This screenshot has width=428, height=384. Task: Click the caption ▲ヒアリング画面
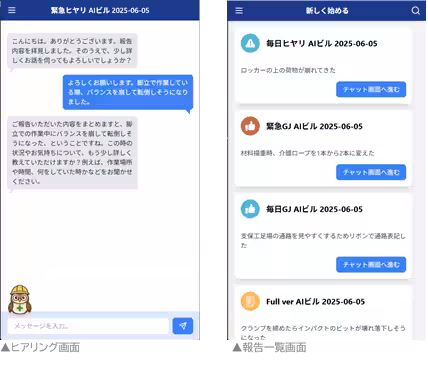click(40, 347)
